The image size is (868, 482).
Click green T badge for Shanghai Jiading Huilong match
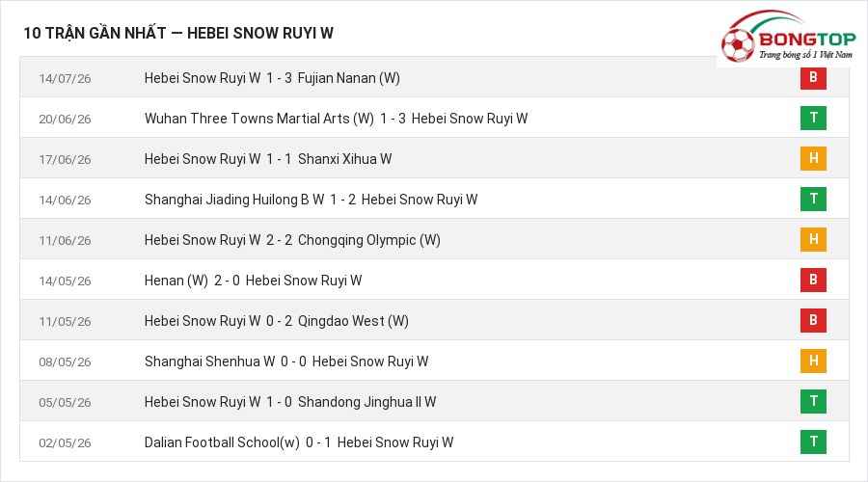(813, 199)
